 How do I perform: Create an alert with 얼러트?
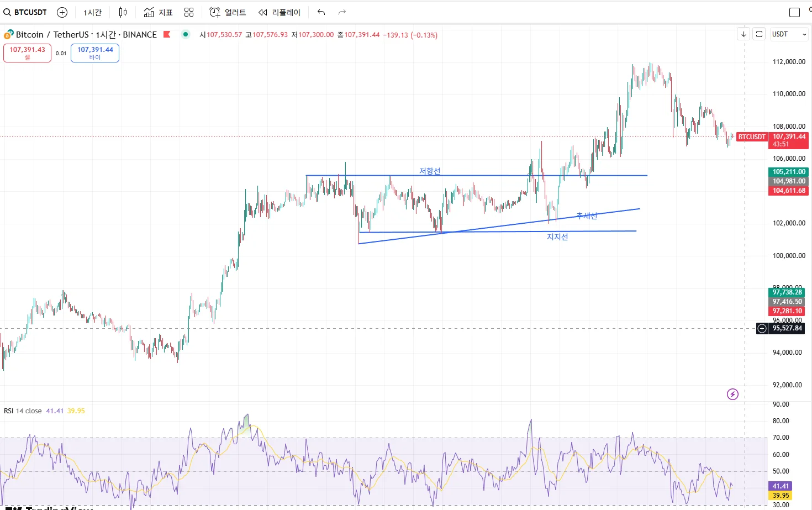pos(228,12)
